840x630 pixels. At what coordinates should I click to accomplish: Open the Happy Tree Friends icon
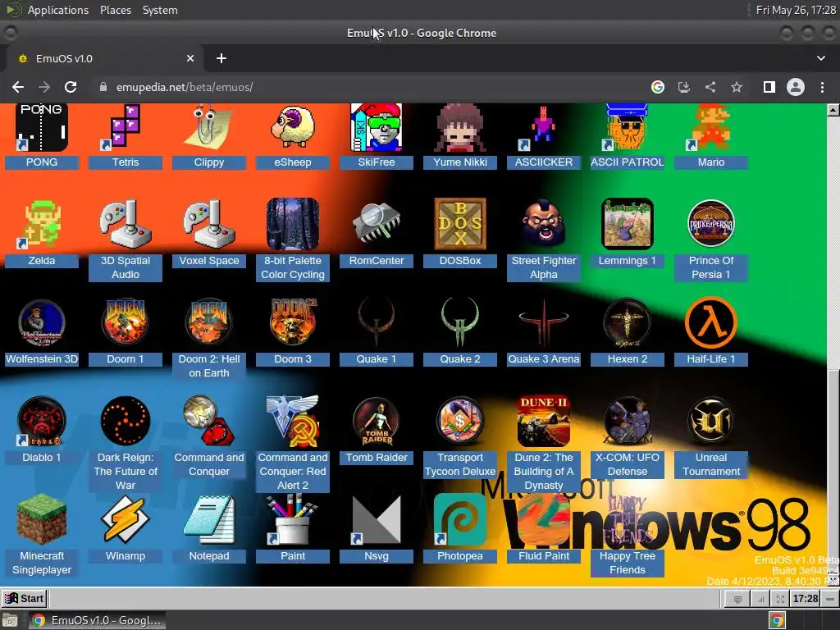point(627,519)
